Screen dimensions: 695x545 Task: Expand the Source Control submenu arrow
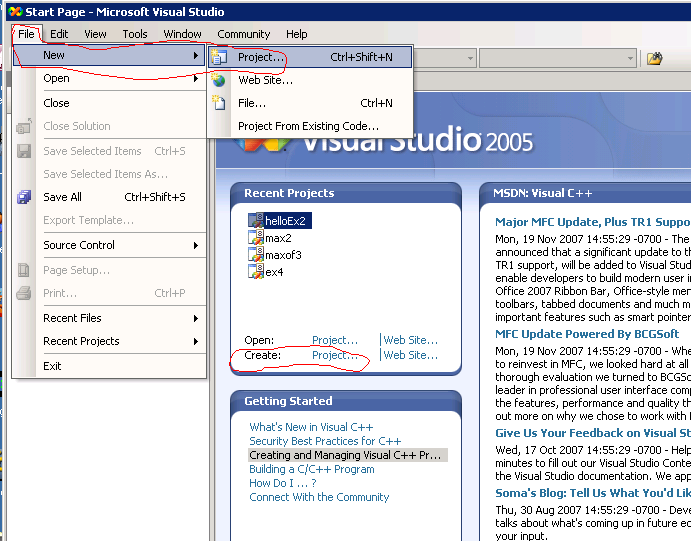195,245
